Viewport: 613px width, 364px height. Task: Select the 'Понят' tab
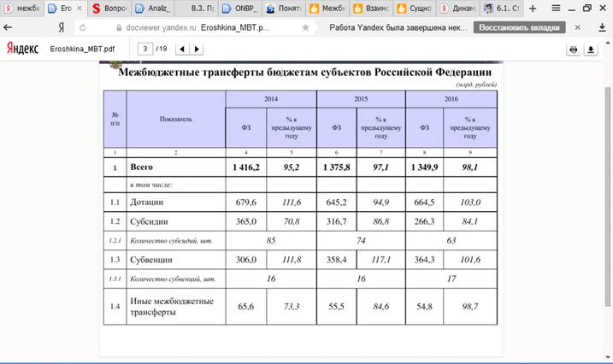tap(282, 9)
